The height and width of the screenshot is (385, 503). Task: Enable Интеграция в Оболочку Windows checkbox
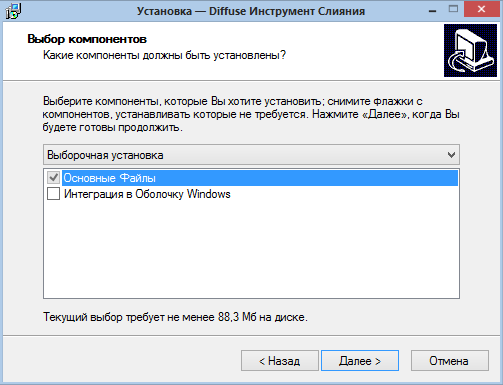point(53,194)
